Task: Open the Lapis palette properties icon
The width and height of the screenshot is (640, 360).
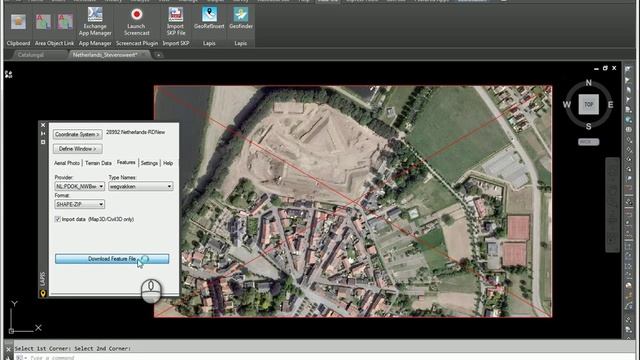Action: pos(43,142)
